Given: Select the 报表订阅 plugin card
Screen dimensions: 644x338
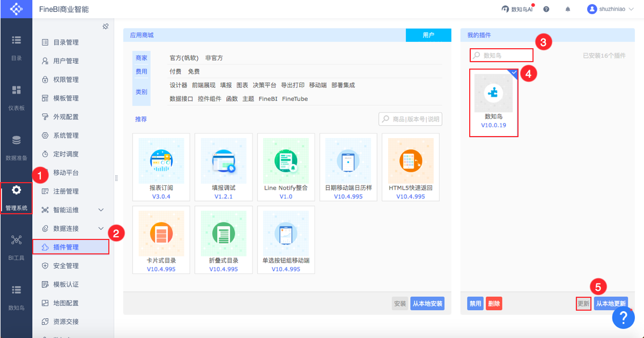Looking at the screenshot, I should [x=161, y=167].
